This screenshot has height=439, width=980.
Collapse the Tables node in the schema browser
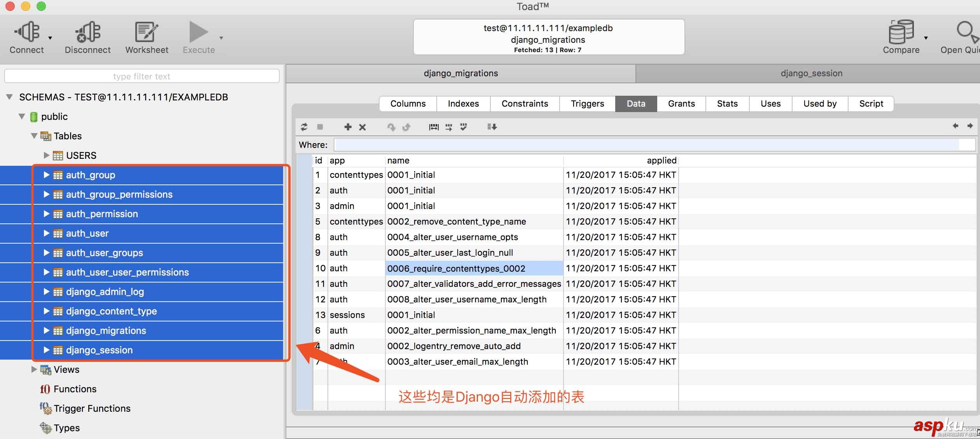(34, 136)
